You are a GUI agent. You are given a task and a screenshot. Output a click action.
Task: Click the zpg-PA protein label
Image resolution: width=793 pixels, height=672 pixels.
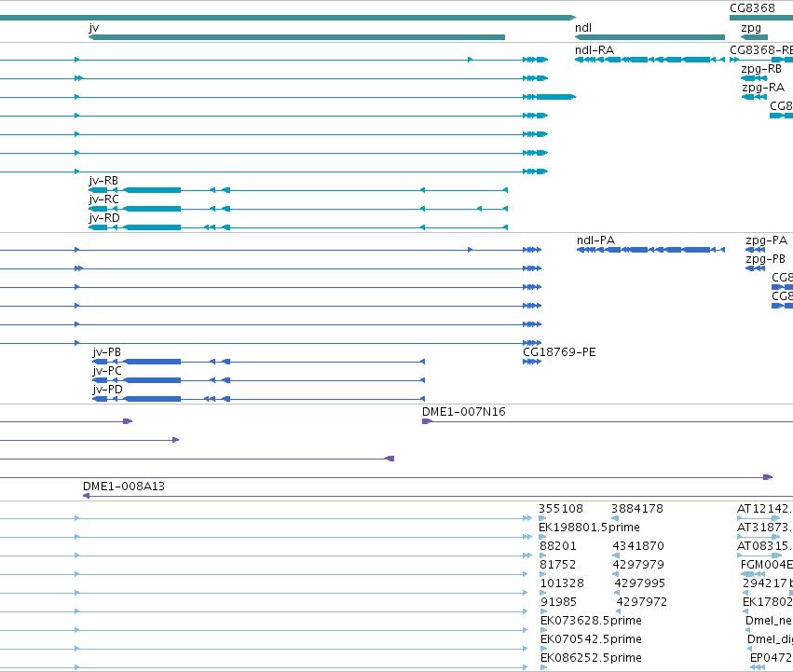(x=766, y=240)
